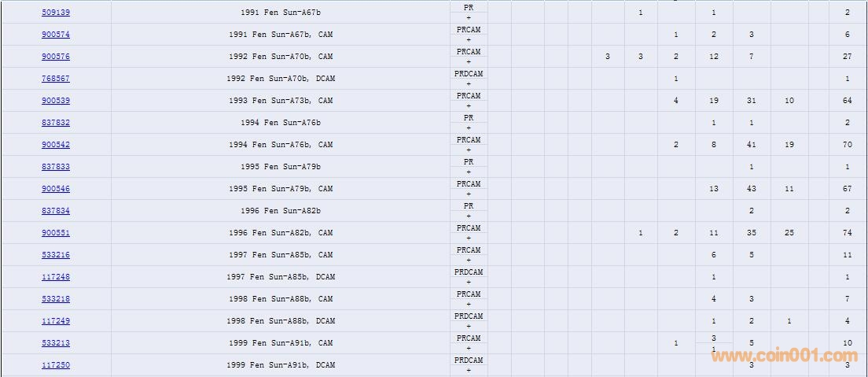Open the 117250 coin link
The height and width of the screenshot is (377, 868).
(55, 365)
